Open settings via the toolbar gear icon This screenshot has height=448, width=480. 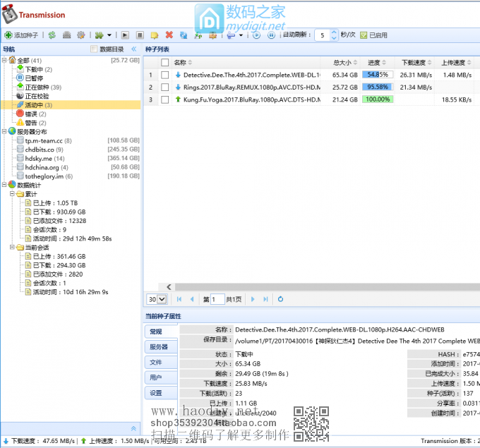click(x=80, y=35)
